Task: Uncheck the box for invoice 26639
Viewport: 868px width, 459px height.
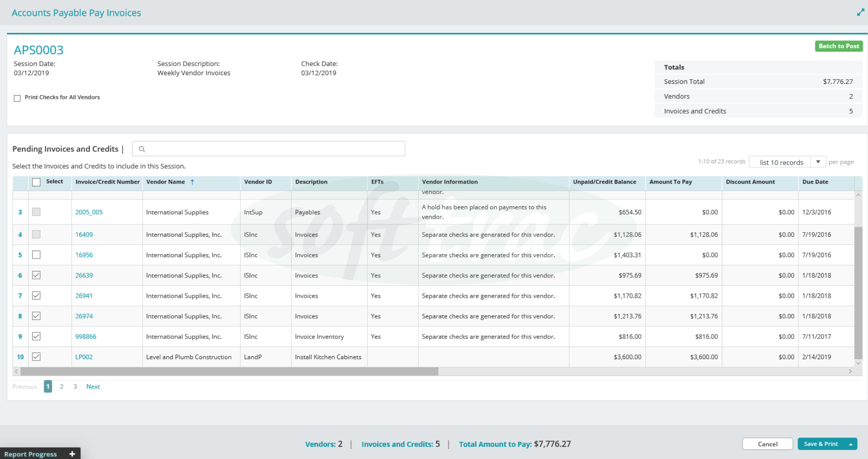Action: pyautogui.click(x=36, y=275)
